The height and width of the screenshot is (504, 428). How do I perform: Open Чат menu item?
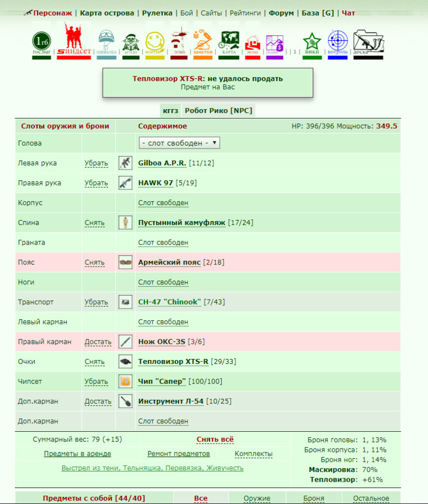[x=348, y=13]
